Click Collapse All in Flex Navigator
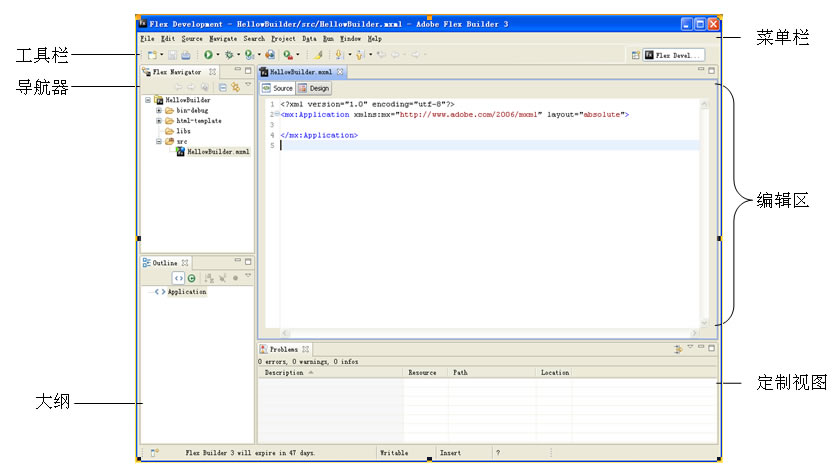The image size is (833, 474). [x=223, y=87]
